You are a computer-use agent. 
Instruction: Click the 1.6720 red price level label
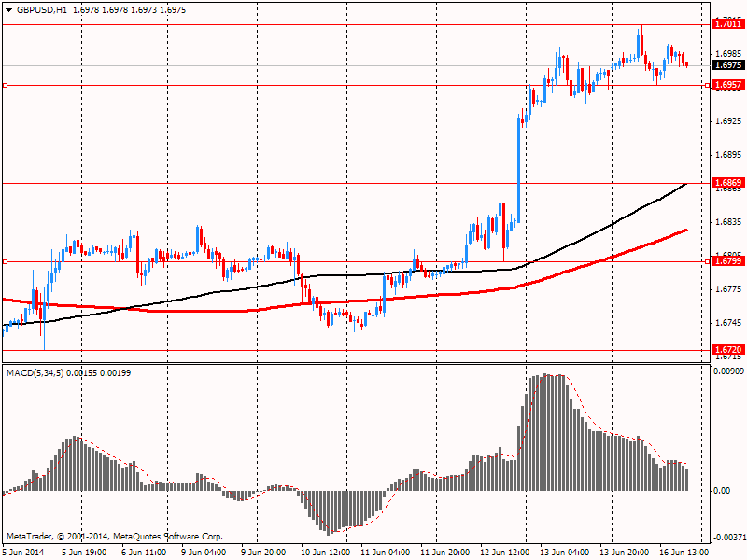pyautogui.click(x=726, y=350)
